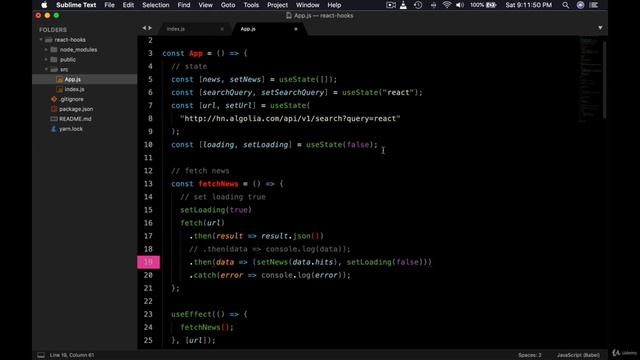Click the .gitignore git file icon
This screenshot has height=360, width=640.
[x=53, y=99]
